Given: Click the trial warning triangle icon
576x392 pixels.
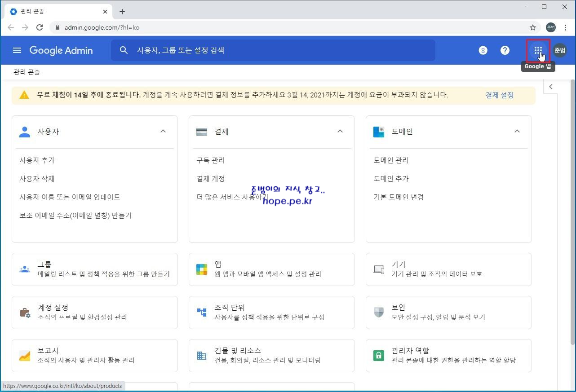Looking at the screenshot, I should (x=24, y=95).
